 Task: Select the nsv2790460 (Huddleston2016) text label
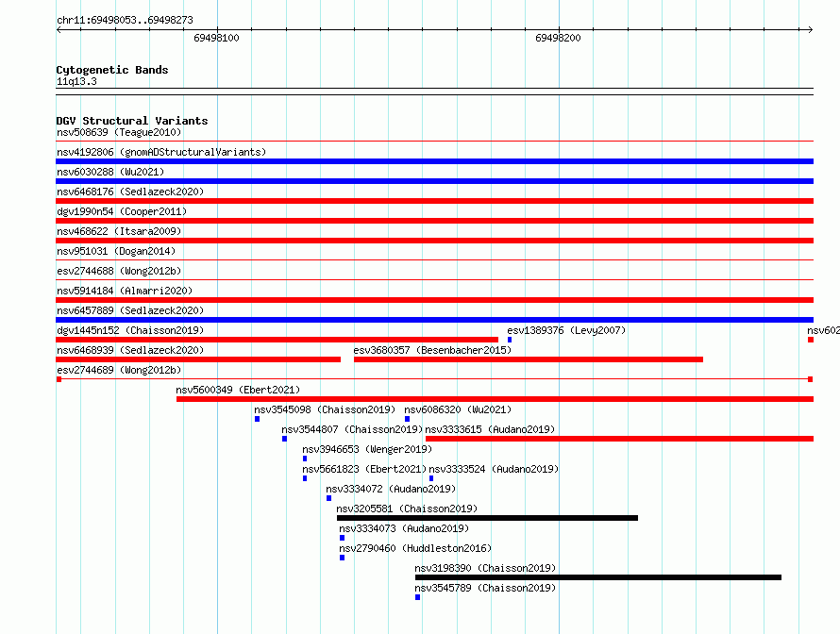415,548
